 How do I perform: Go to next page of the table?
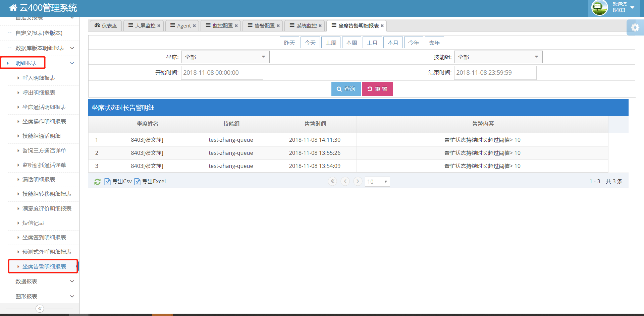(x=358, y=181)
